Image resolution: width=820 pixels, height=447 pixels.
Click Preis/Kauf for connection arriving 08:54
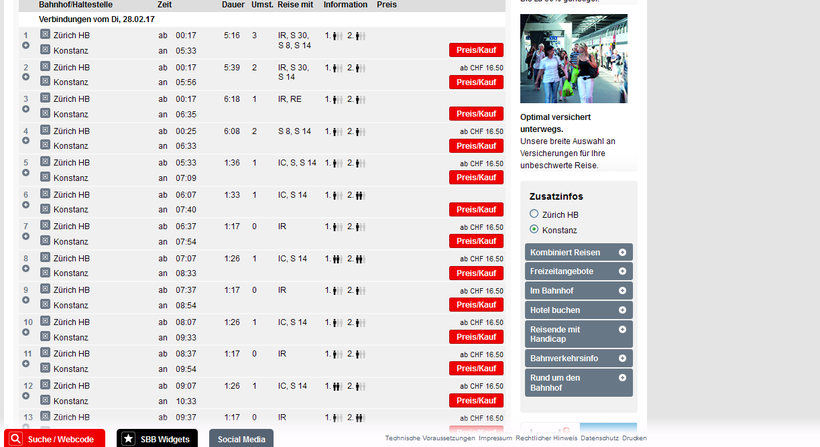tap(476, 305)
